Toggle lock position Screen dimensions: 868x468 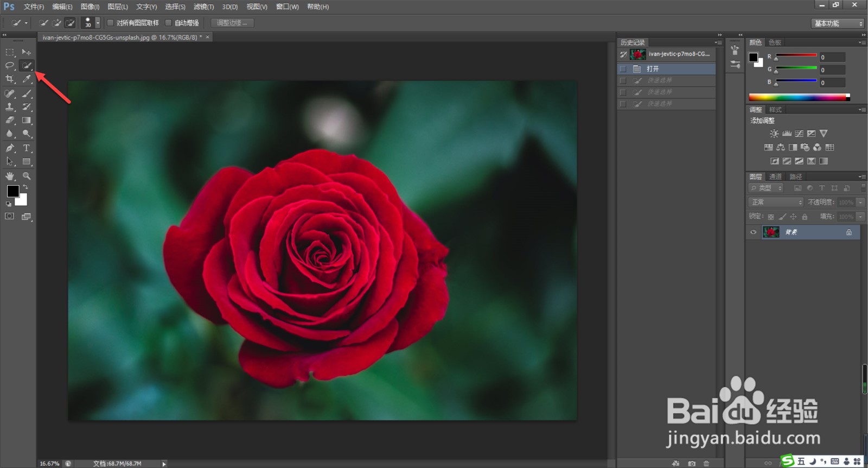click(793, 217)
